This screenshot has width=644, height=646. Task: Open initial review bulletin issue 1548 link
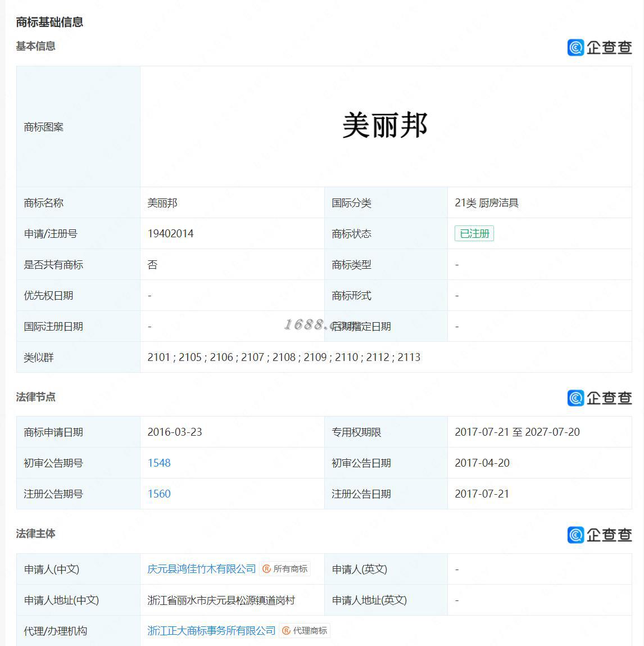click(x=159, y=463)
